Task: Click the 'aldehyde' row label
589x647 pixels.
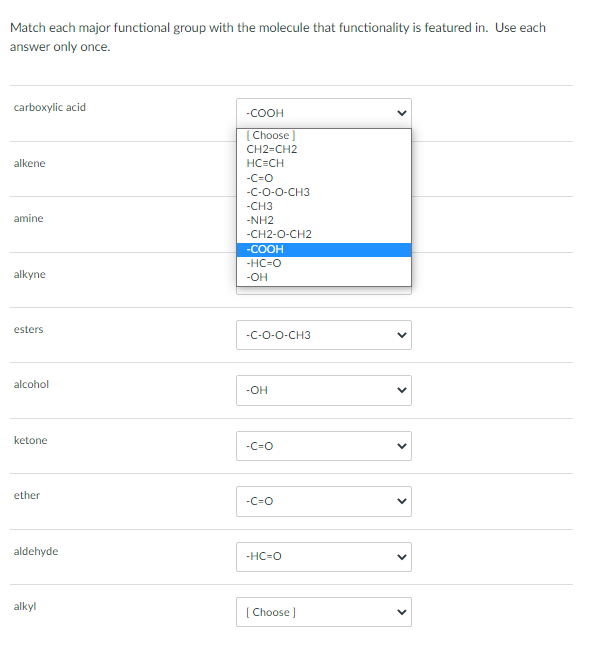Action: point(36,551)
